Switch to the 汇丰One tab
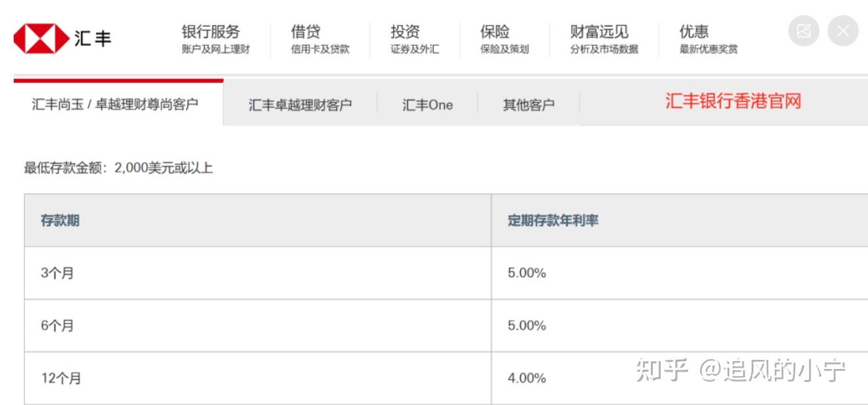Image resolution: width=868 pixels, height=405 pixels. (427, 105)
